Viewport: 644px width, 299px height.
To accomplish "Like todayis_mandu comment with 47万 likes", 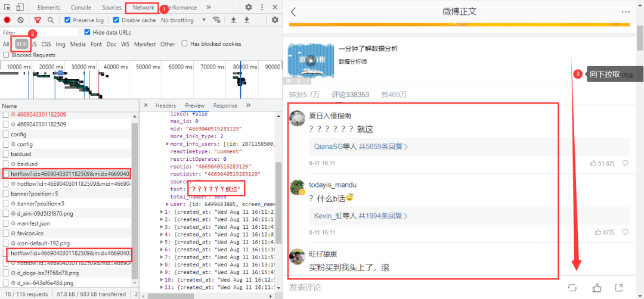I will (605, 232).
